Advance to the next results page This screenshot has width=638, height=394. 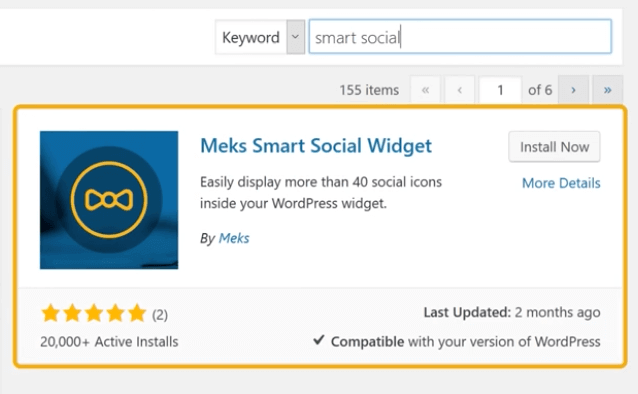[573, 90]
